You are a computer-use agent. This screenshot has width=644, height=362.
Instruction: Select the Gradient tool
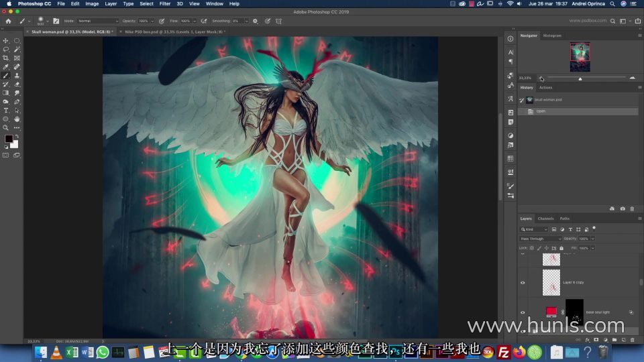(x=6, y=93)
